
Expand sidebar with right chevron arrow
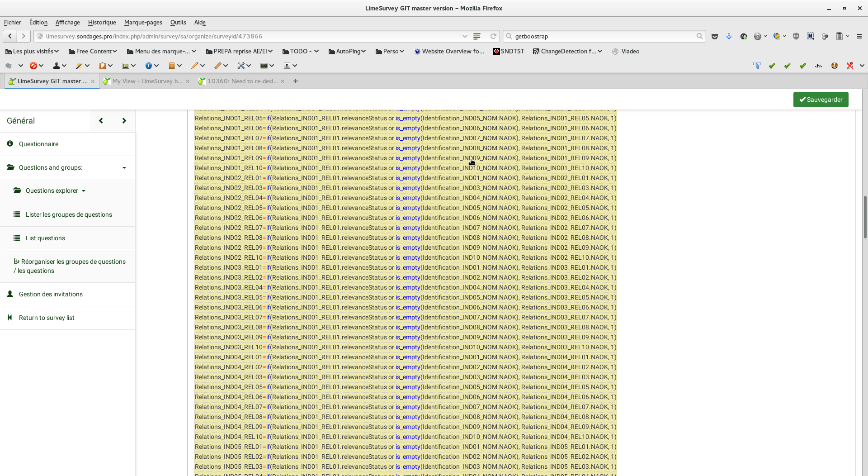[x=124, y=121]
